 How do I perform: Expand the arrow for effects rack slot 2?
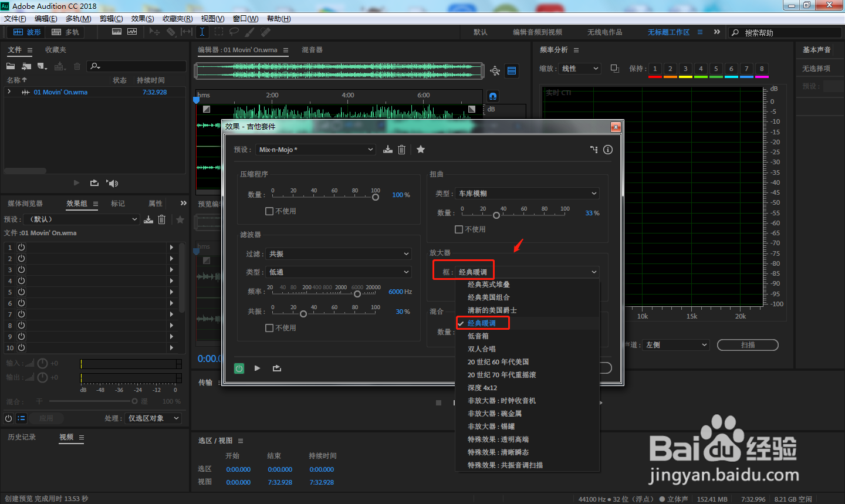tap(171, 258)
